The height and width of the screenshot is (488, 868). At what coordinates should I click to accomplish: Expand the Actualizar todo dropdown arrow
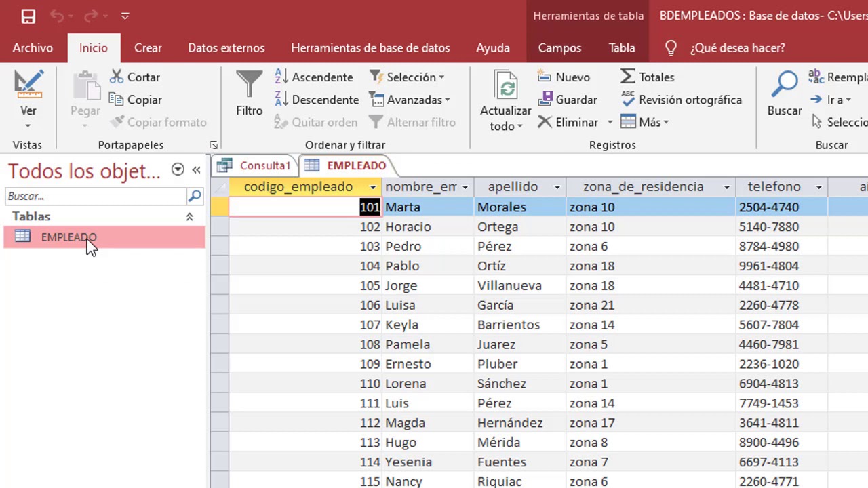click(520, 127)
